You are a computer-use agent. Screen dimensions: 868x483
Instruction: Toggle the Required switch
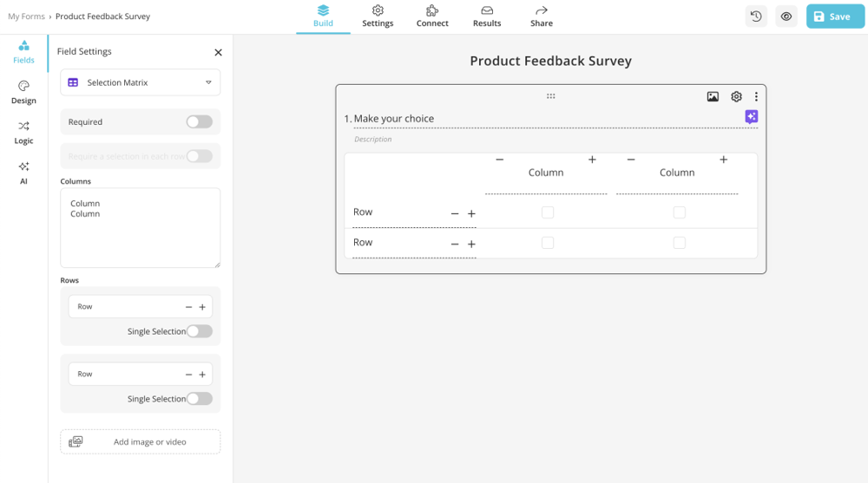200,121
